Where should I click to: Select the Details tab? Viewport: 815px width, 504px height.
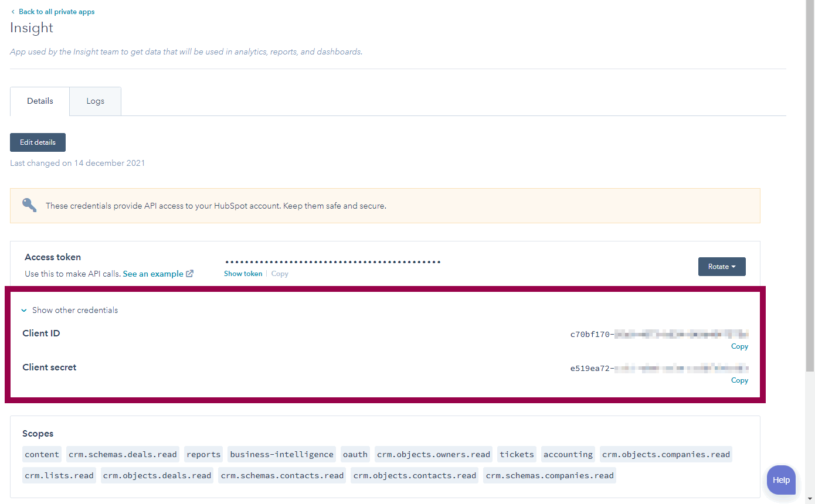pos(39,101)
